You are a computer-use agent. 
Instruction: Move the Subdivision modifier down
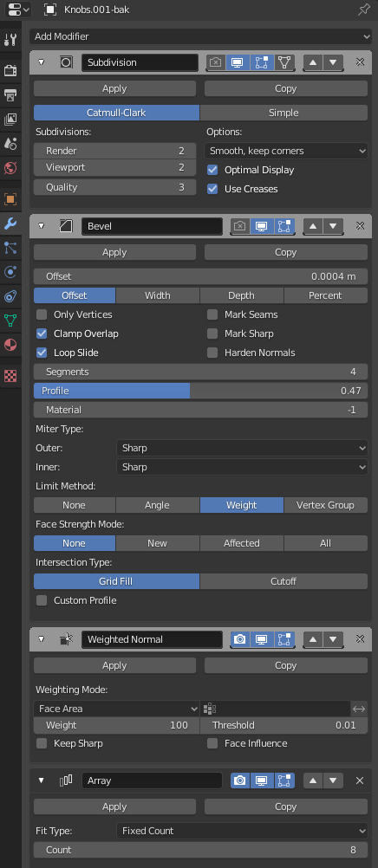point(333,62)
